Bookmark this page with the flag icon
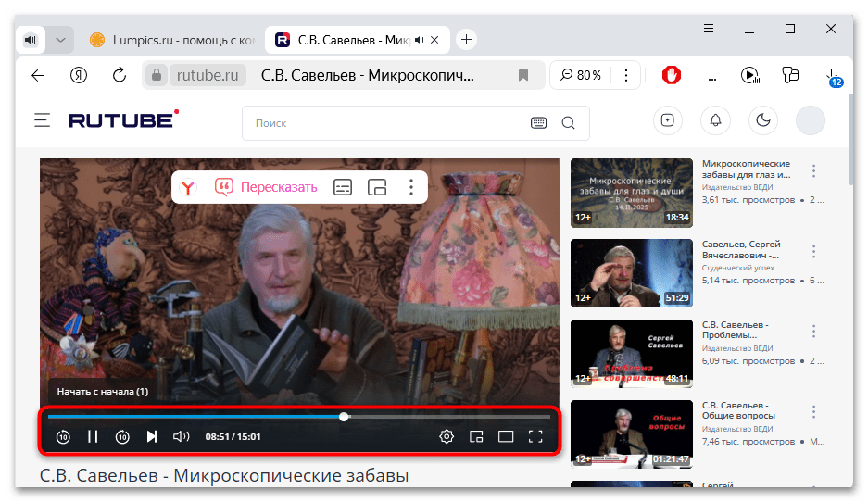Image resolution: width=868 pixels, height=502 pixels. tap(523, 75)
